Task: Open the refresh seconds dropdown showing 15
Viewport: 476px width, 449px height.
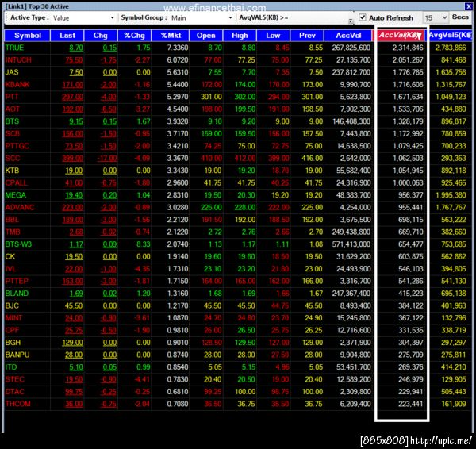Action: 444,17
